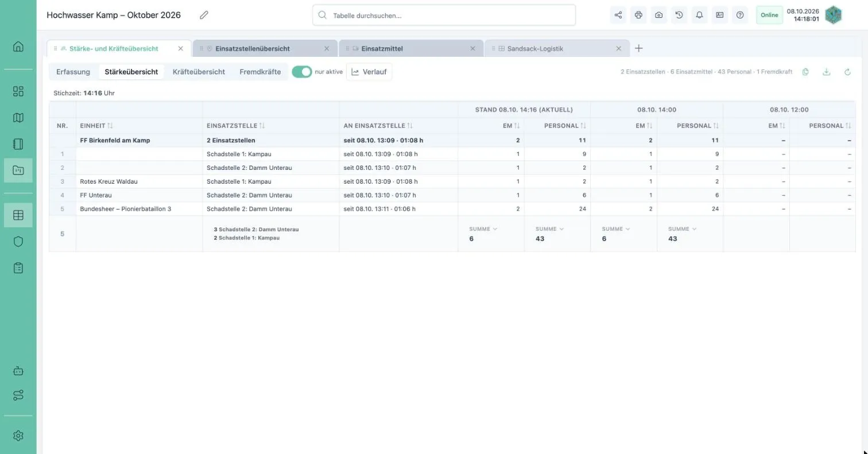
Task: Copy table with the copy icon
Action: tap(805, 72)
